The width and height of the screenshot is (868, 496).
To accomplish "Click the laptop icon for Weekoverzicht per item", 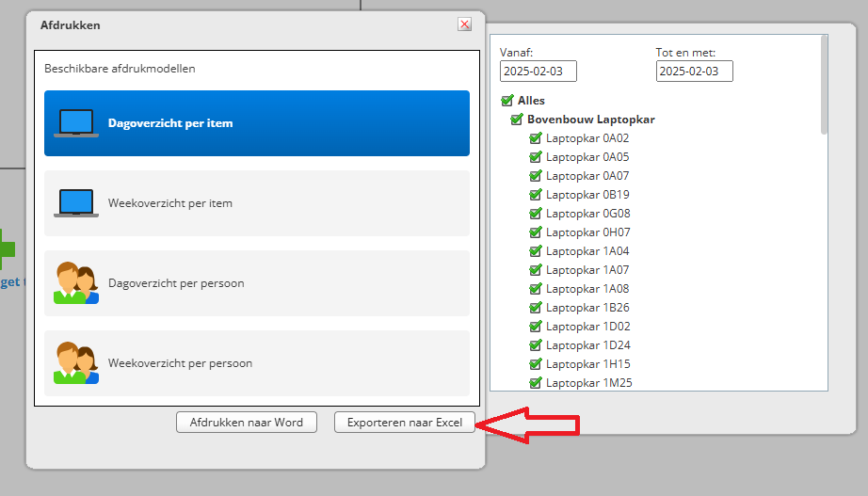I will click(x=76, y=203).
